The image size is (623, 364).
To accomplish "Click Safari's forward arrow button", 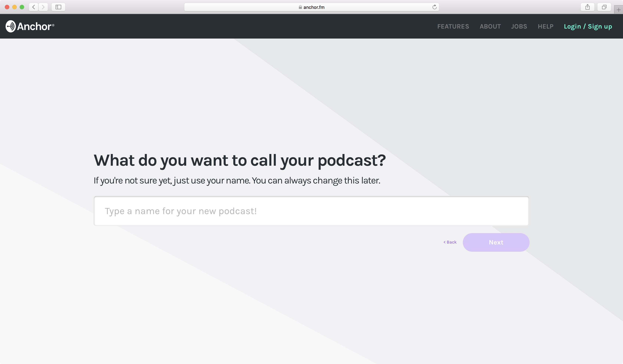I will (43, 7).
